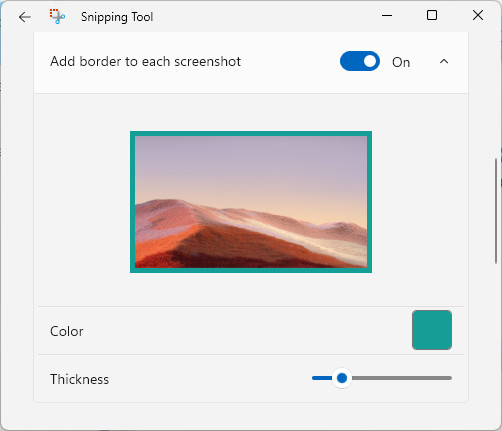
Task: Minimize the Snipping Tool window
Action: [x=387, y=15]
